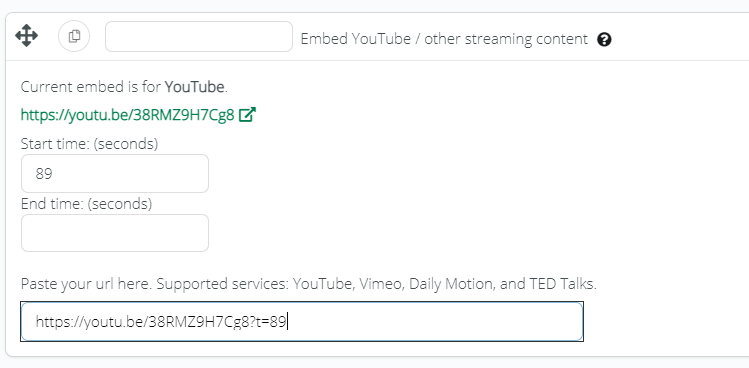Click the 'End time: (seconds)' label
Image resolution: width=749 pixels, height=368 pixels.
pos(86,204)
